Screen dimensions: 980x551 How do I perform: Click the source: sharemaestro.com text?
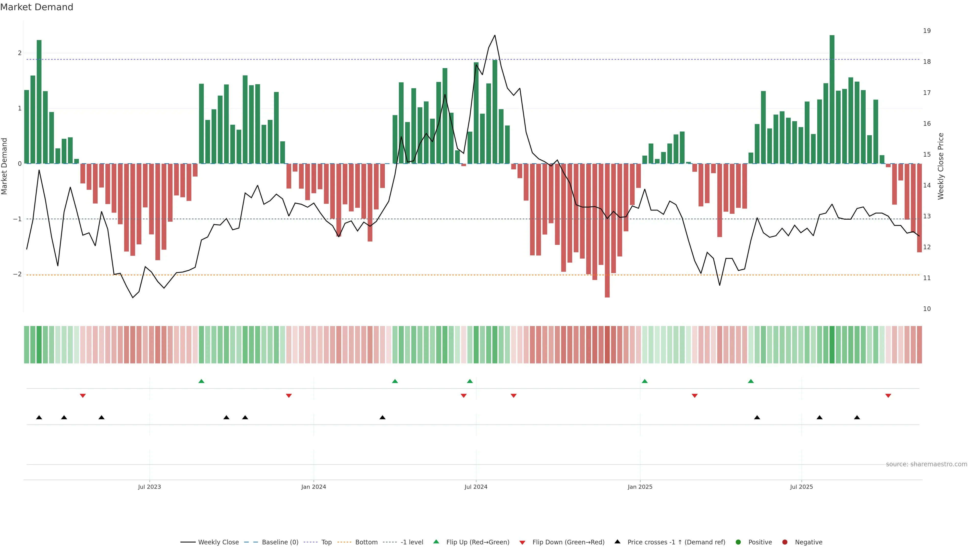click(x=926, y=464)
